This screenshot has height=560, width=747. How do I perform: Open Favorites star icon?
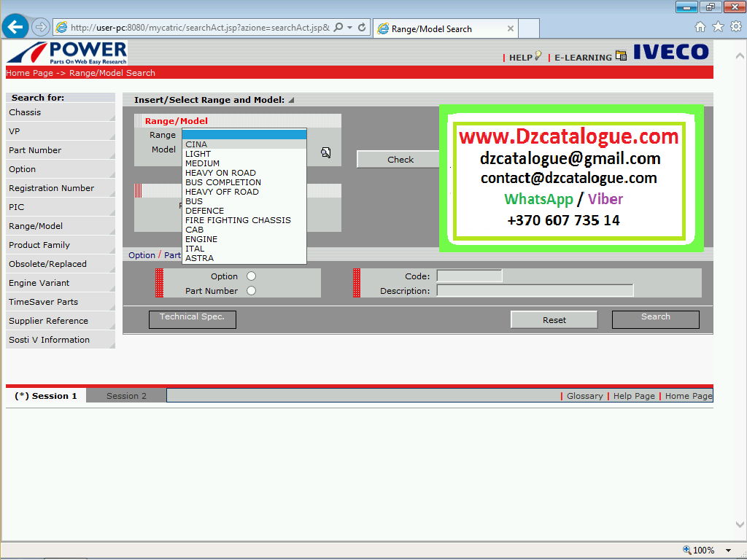pos(718,27)
